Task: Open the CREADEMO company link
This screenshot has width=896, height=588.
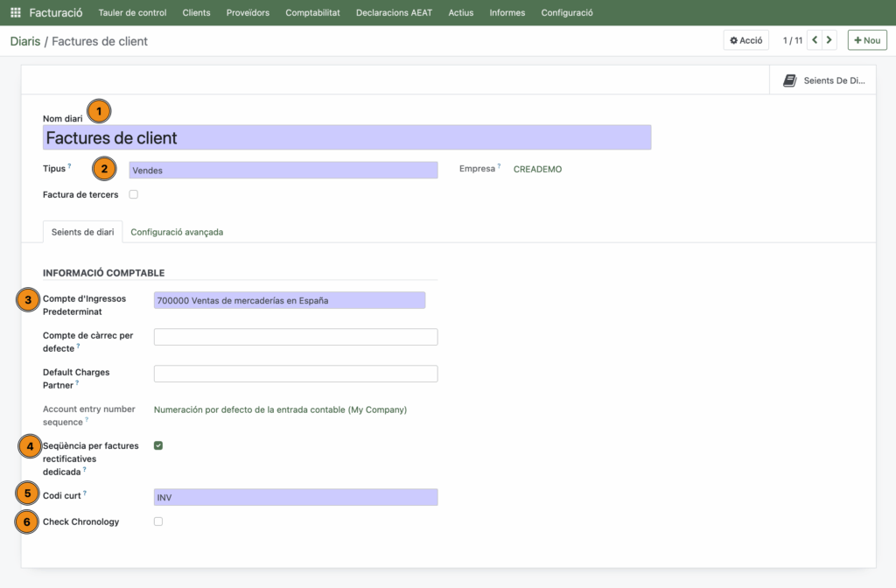Action: (537, 170)
